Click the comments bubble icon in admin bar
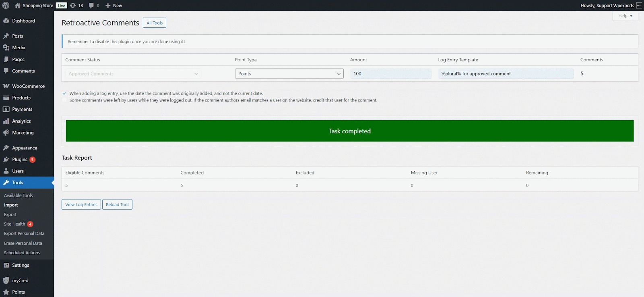This screenshot has width=644, height=297. click(91, 6)
